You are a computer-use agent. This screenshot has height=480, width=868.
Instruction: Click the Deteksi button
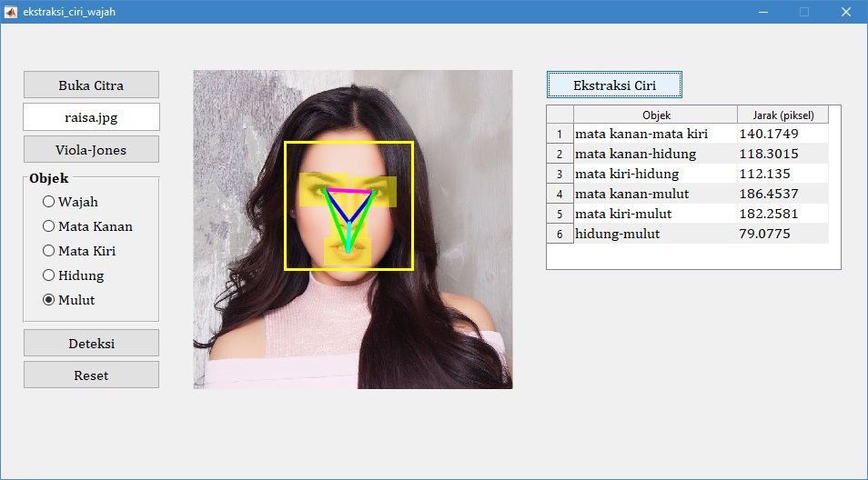pos(91,344)
